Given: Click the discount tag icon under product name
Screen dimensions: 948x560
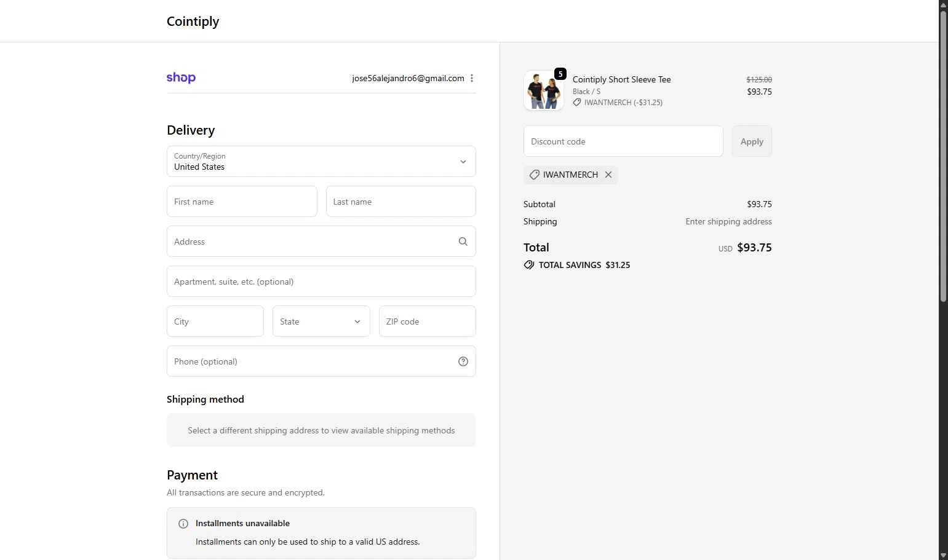Looking at the screenshot, I should coord(577,103).
